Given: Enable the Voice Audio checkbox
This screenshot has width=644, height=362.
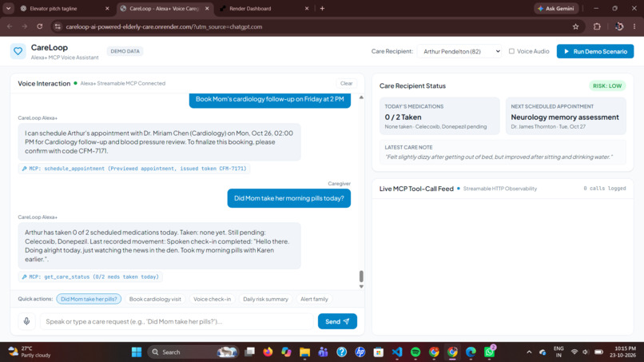Looking at the screenshot, I should point(511,51).
